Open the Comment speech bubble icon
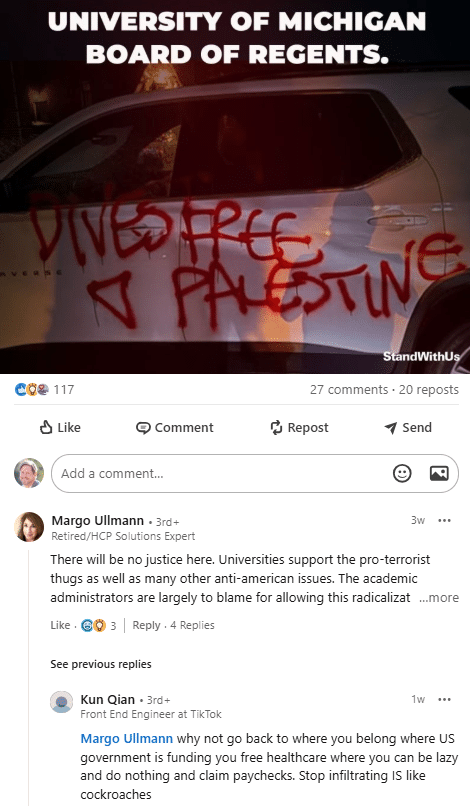The width and height of the screenshot is (470, 806). 143,428
